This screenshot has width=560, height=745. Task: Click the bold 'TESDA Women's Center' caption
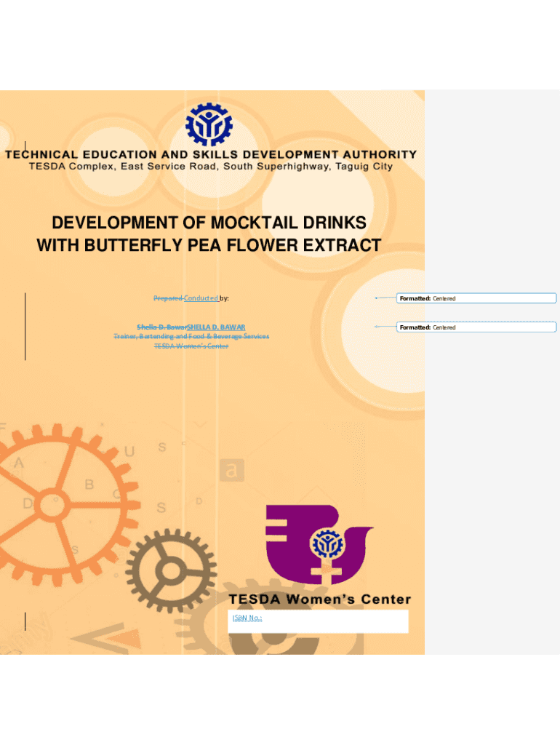(320, 599)
